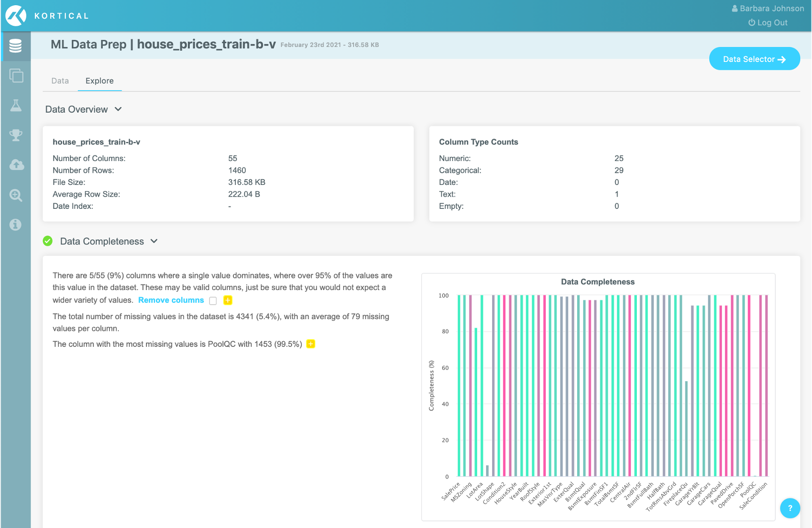Click the Kortical logo icon

pyautogui.click(x=15, y=16)
